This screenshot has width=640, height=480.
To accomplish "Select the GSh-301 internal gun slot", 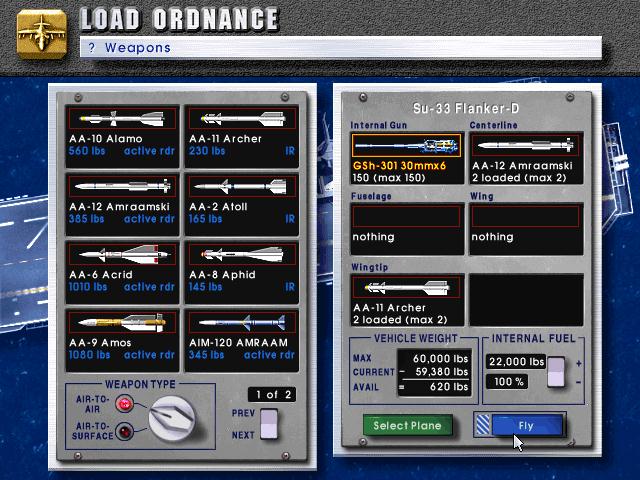I will click(407, 158).
